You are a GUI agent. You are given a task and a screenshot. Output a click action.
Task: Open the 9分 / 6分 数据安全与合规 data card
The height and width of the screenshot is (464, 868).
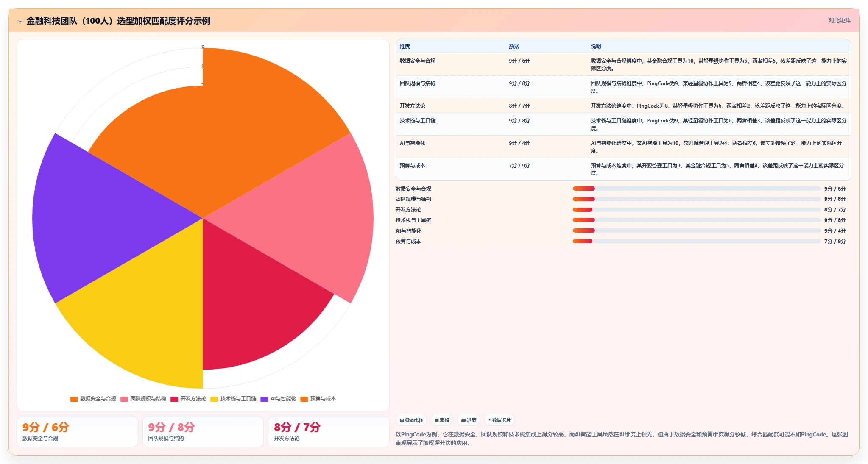click(77, 431)
